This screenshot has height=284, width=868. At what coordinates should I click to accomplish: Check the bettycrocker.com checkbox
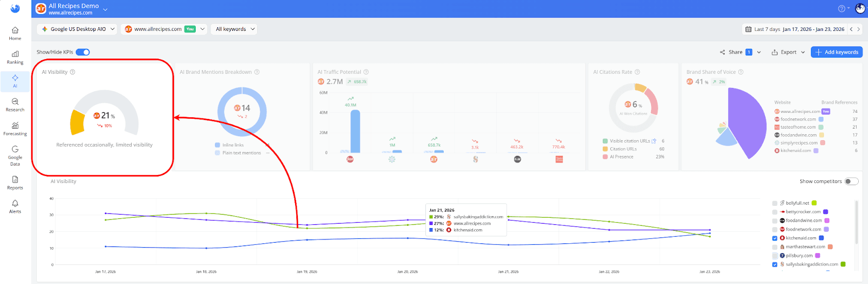point(775,212)
